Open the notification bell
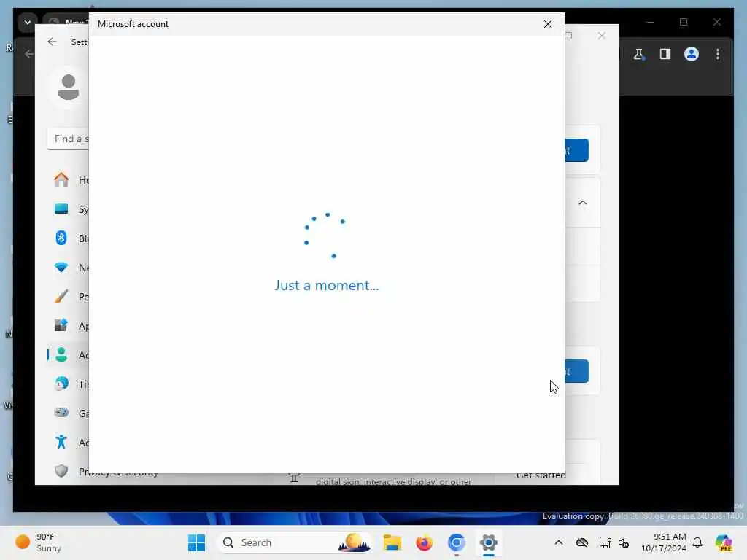The width and height of the screenshot is (747, 560). pyautogui.click(x=697, y=542)
